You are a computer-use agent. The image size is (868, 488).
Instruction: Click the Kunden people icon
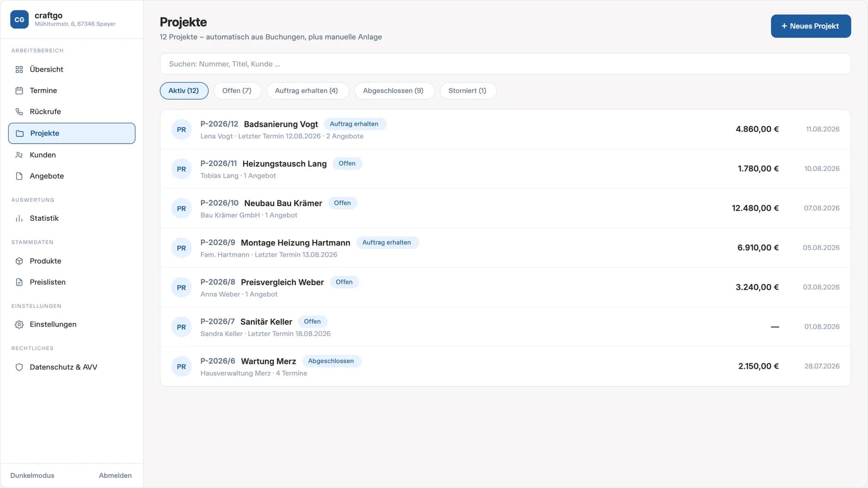point(19,155)
